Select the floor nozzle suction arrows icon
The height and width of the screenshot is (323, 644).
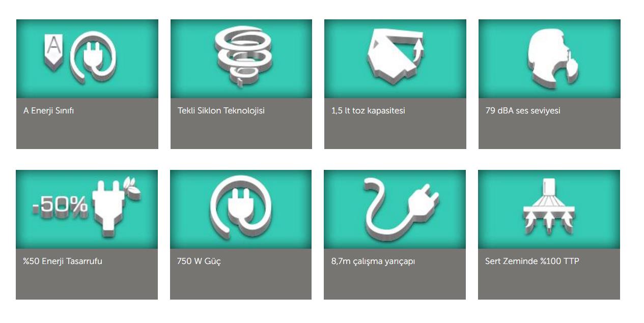(x=548, y=207)
